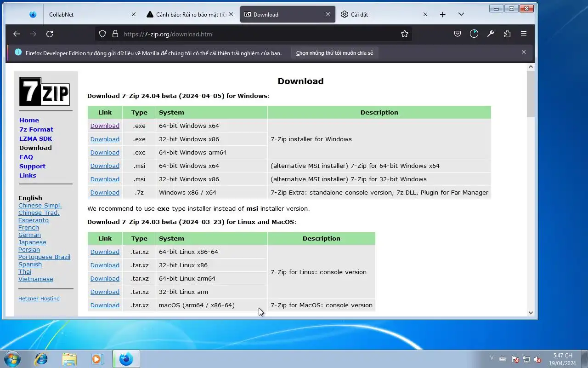This screenshot has height=368, width=588.
Task: Open Pocket save icon in toolbar
Action: [458, 34]
